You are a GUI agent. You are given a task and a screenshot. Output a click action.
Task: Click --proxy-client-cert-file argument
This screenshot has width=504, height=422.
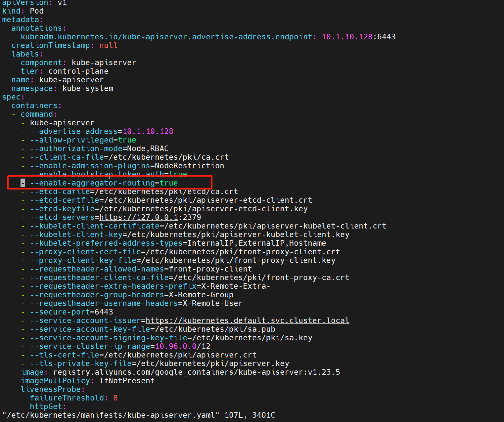(185, 252)
